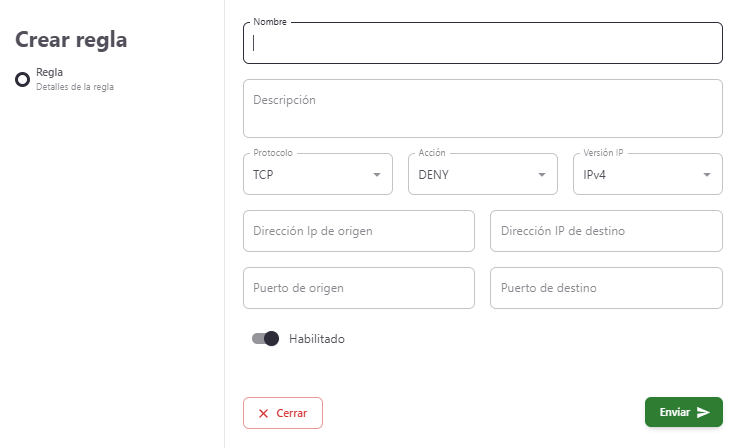Select the Dirección IP de destino field
737x448 pixels.
click(x=606, y=231)
